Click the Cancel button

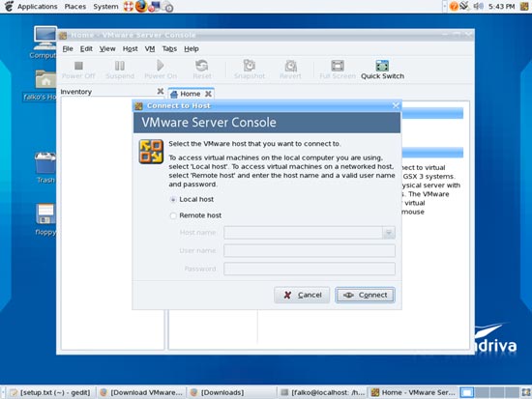click(302, 295)
